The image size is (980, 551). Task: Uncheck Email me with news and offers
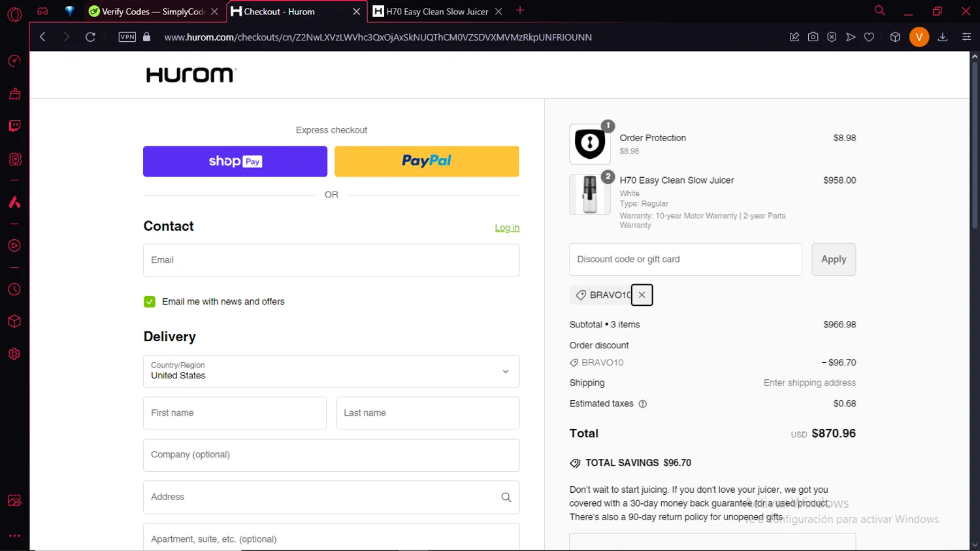(x=150, y=301)
